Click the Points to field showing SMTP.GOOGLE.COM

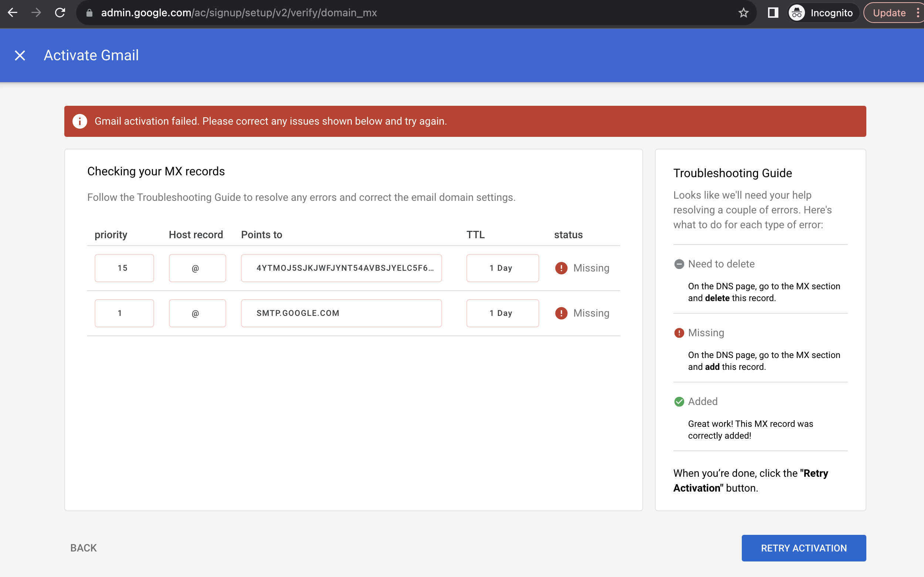[341, 313]
